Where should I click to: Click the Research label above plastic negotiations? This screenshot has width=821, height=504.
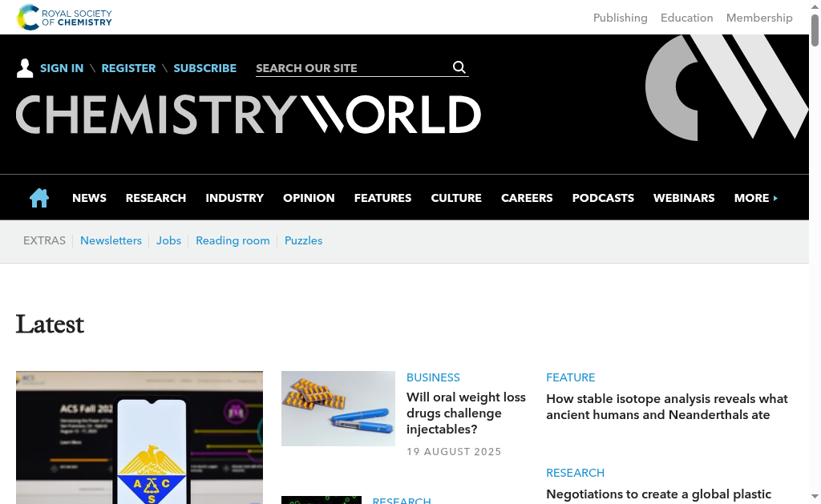pos(575,473)
